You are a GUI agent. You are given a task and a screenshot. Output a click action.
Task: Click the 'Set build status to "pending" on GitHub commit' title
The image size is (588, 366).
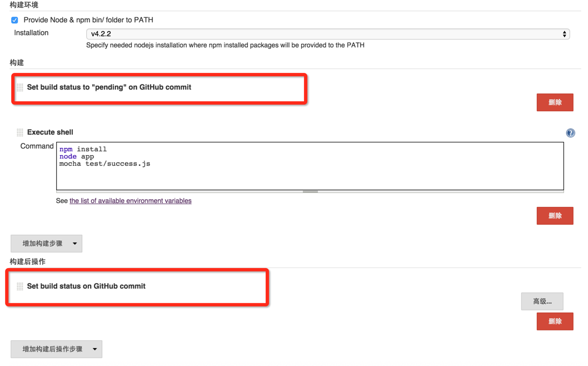click(x=109, y=87)
